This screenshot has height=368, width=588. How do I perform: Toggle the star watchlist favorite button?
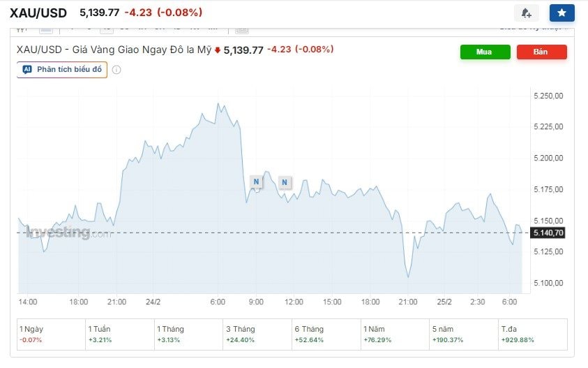tap(561, 13)
